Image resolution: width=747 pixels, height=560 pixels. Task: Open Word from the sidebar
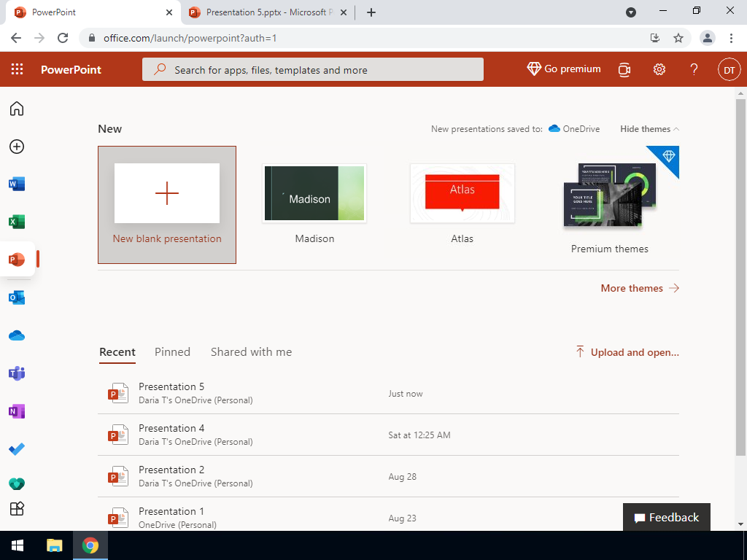click(x=17, y=184)
